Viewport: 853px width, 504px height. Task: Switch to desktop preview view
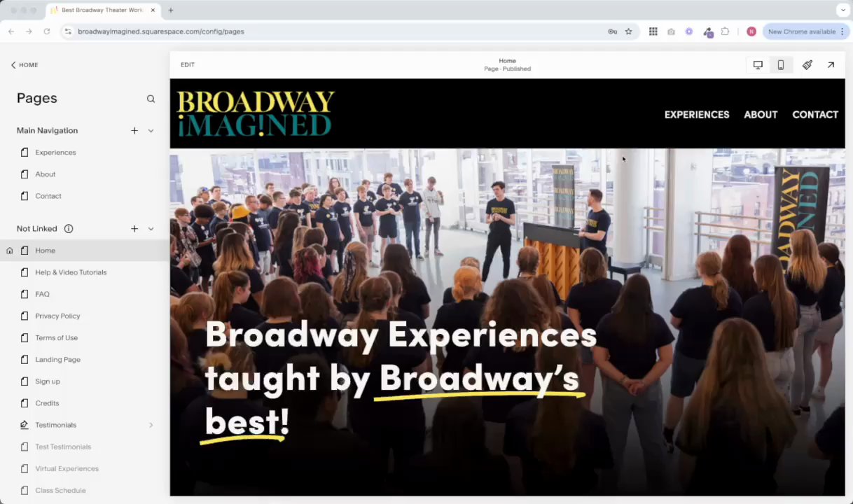pyautogui.click(x=758, y=64)
